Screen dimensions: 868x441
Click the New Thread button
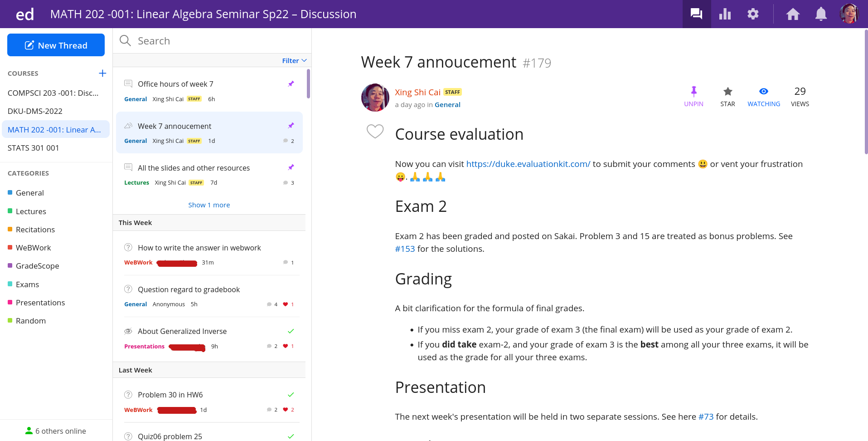coord(56,45)
